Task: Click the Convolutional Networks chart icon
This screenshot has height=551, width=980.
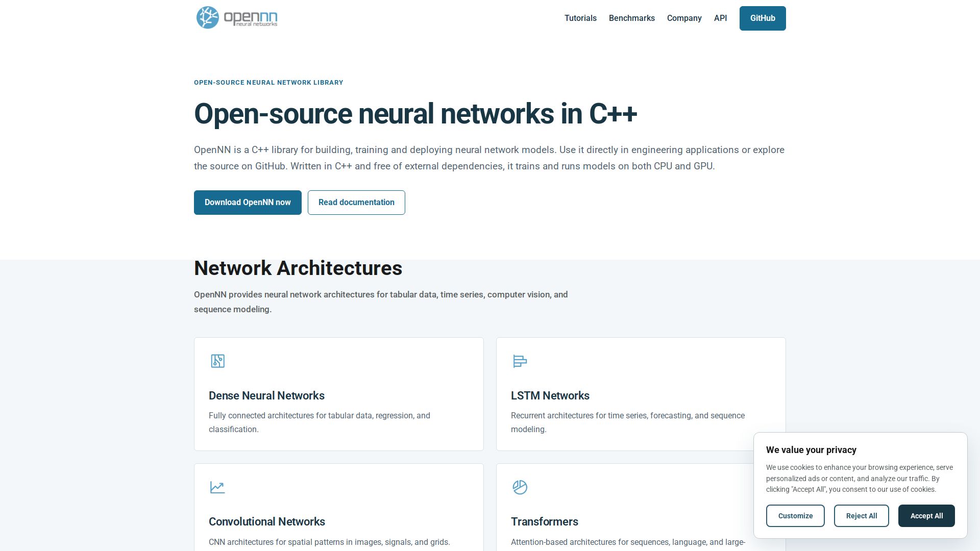Action: pos(217,487)
